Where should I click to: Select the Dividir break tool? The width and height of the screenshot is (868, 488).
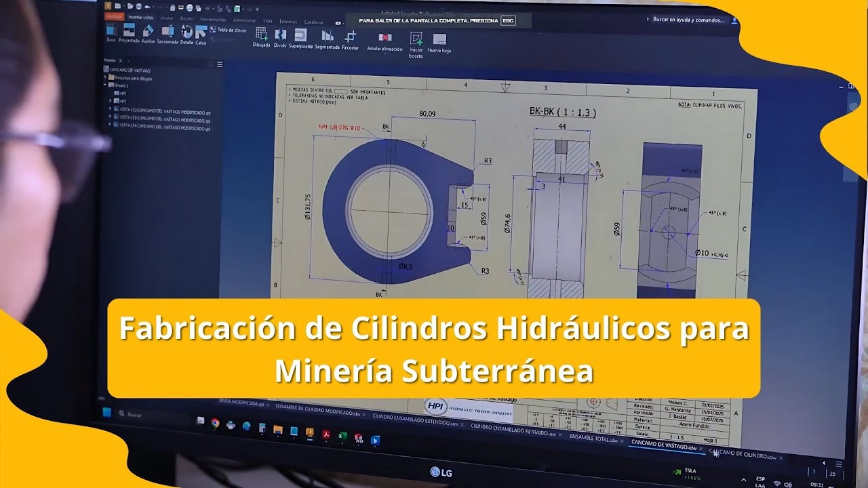(280, 38)
